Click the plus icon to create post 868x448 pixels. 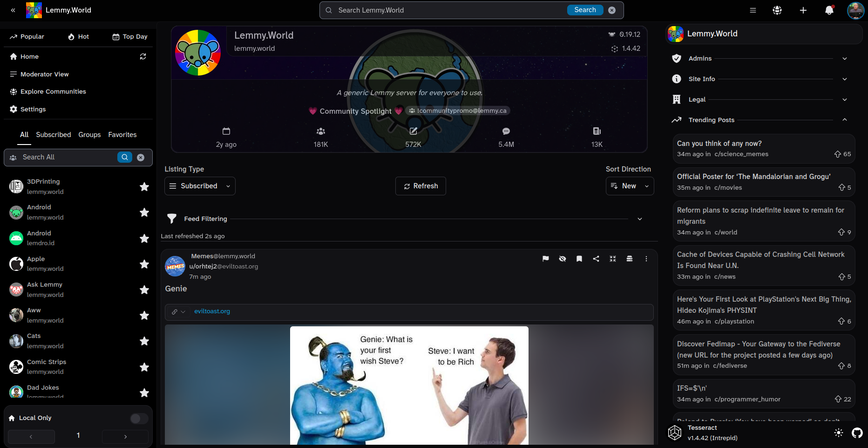(803, 10)
